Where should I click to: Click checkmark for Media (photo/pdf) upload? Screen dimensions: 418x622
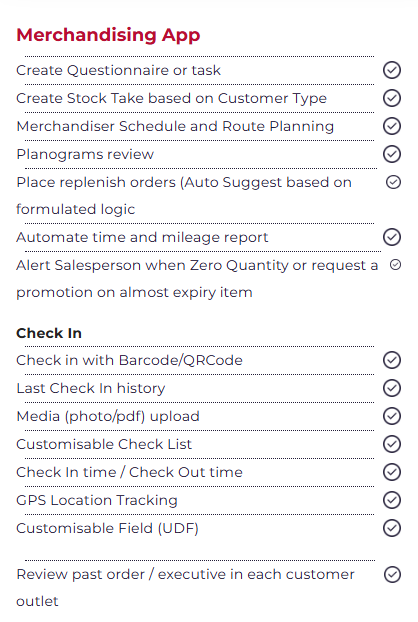coord(392,416)
